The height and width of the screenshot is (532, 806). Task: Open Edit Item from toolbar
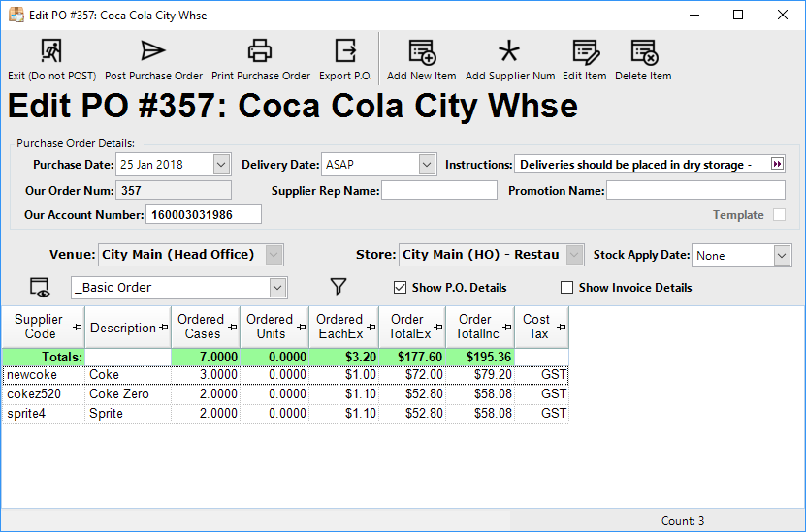pyautogui.click(x=584, y=51)
